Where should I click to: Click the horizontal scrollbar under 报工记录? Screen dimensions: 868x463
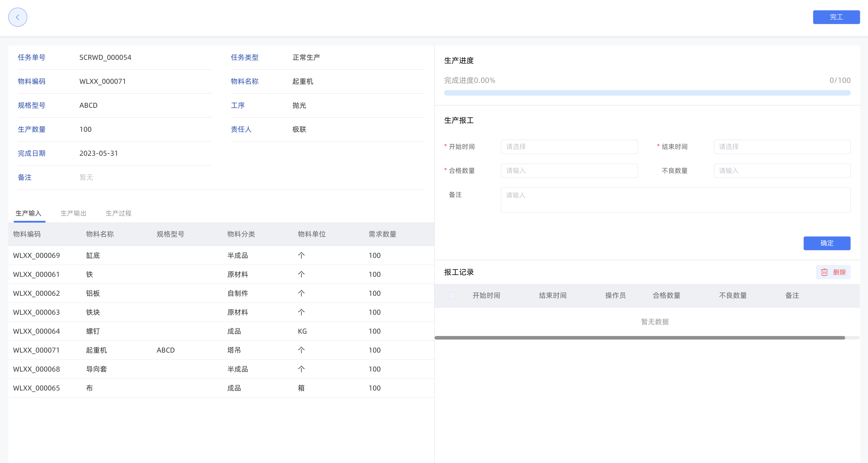pos(640,338)
